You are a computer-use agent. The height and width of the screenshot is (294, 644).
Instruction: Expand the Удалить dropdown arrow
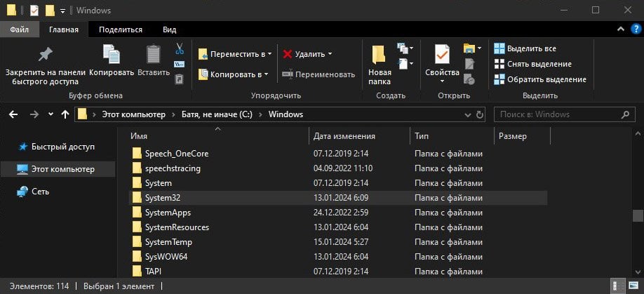(x=330, y=54)
